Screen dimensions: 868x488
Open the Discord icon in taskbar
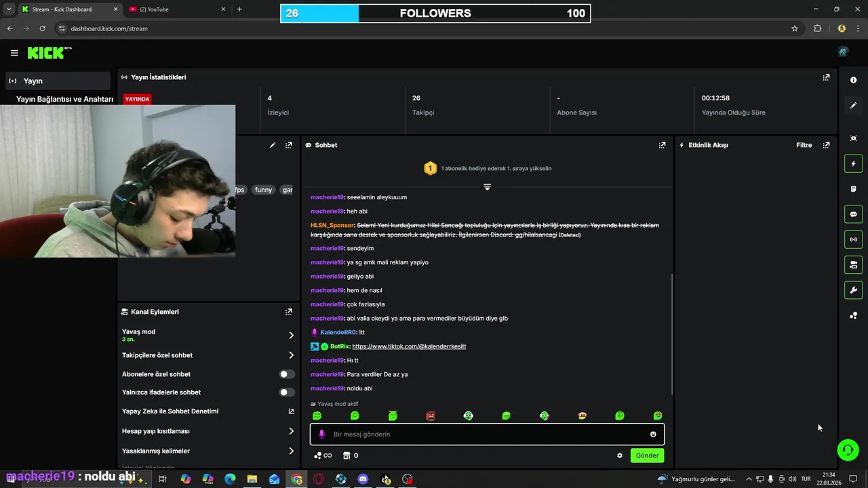pos(363,479)
